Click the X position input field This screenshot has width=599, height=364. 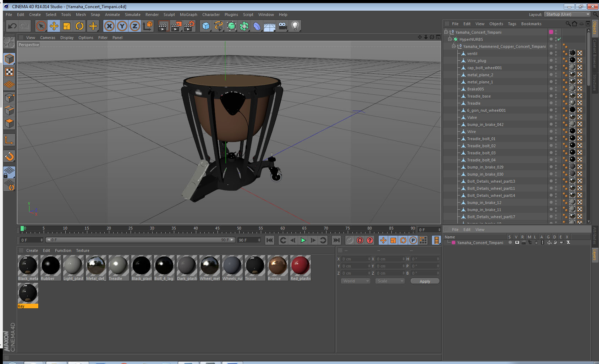(x=356, y=259)
